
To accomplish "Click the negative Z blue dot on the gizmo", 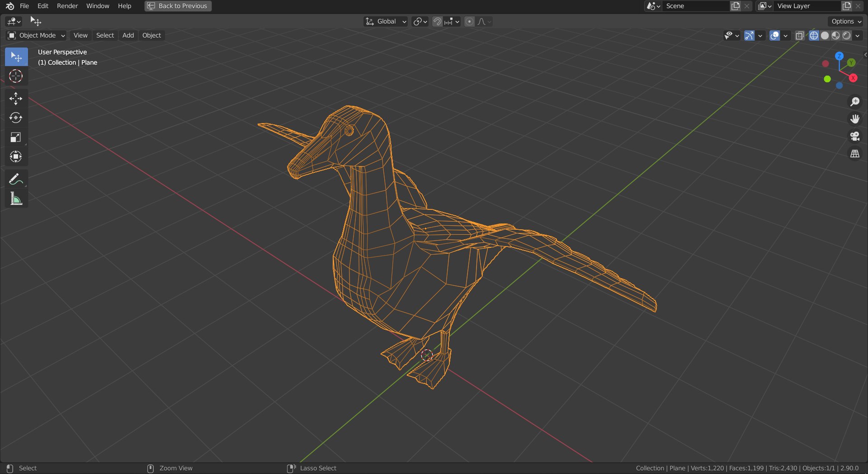I will [839, 85].
